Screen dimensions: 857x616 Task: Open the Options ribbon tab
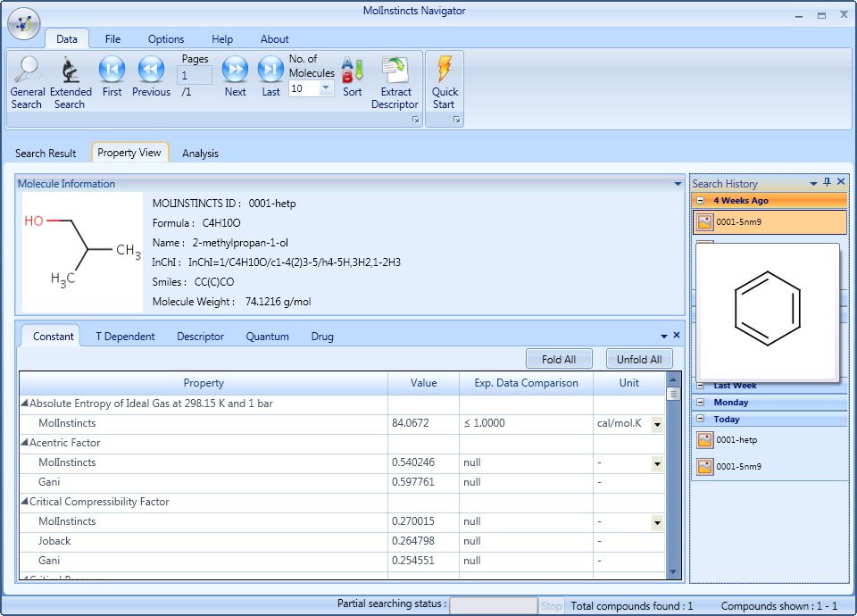click(166, 38)
